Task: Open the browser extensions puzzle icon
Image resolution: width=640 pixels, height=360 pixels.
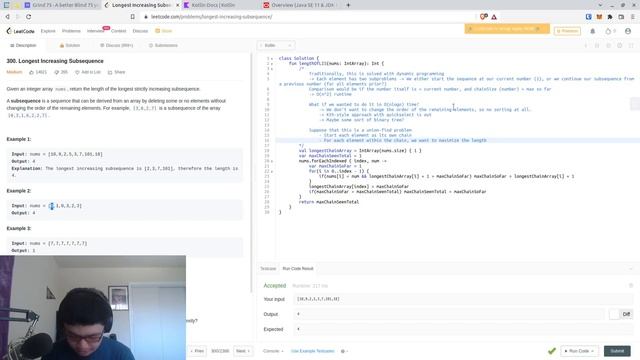Action: point(610,17)
